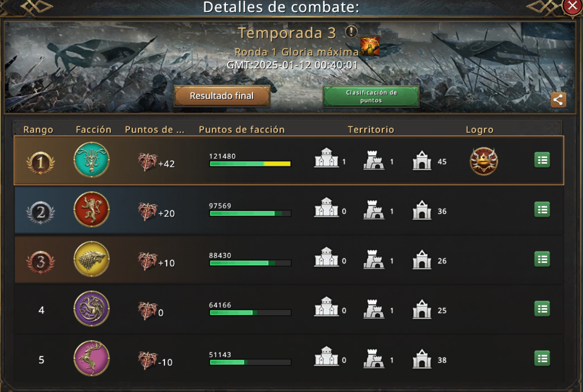Open details list for rank 1 faction
Image resolution: width=583 pixels, height=392 pixels.
coord(542,160)
